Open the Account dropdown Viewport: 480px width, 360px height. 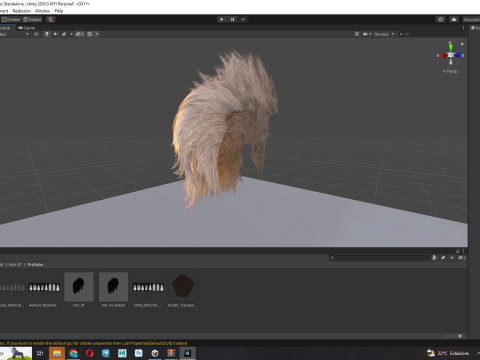tap(471, 19)
